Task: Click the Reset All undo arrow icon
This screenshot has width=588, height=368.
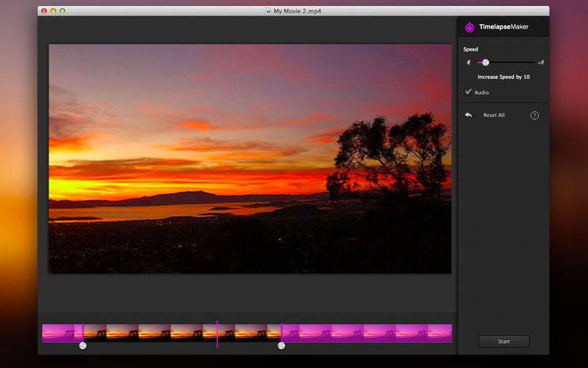Action: click(468, 115)
